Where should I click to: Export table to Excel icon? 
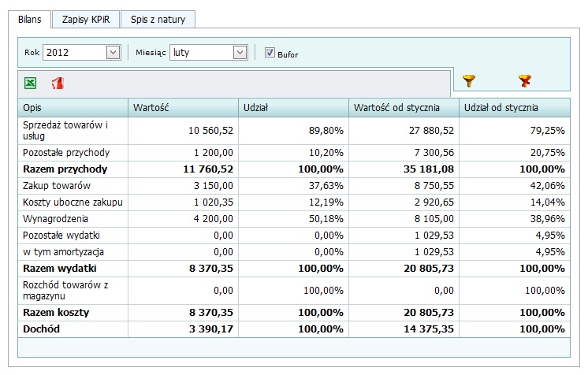coord(31,83)
